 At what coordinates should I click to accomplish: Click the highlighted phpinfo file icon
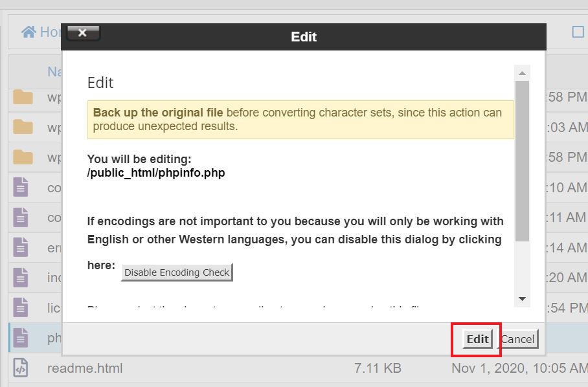pyautogui.click(x=21, y=338)
